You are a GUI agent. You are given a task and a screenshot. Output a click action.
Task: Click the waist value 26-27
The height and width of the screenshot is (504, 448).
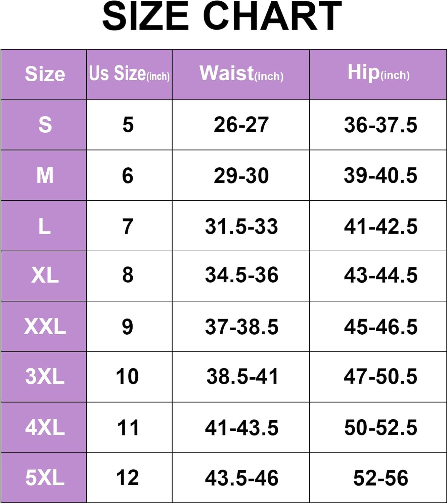(x=241, y=125)
